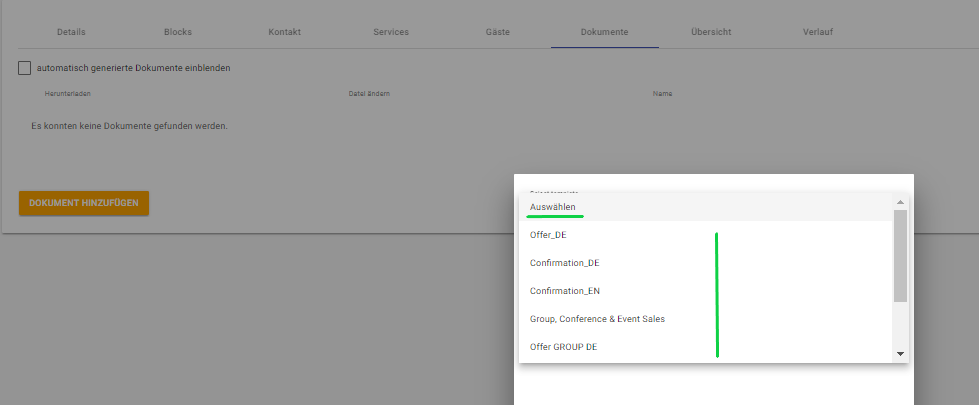Pick the Confirmation_EN template option
Image resolution: width=979 pixels, height=405 pixels.
706,291
